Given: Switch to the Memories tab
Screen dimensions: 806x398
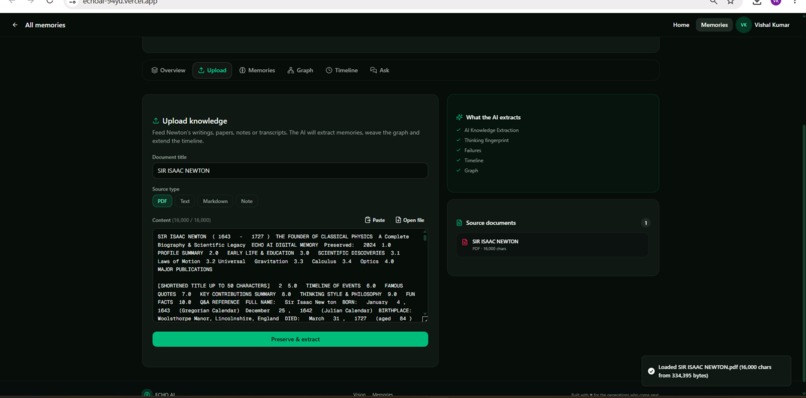Looking at the screenshot, I should coord(257,70).
